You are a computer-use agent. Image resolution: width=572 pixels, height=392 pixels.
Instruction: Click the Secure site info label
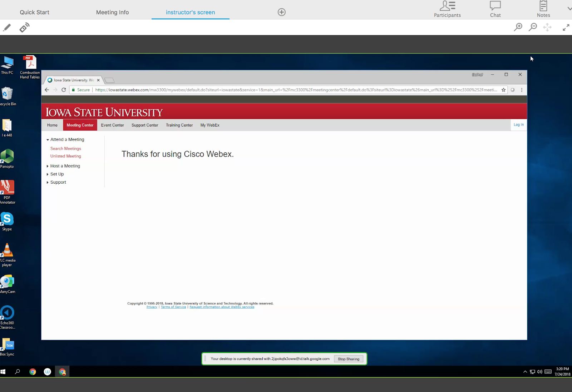click(81, 90)
